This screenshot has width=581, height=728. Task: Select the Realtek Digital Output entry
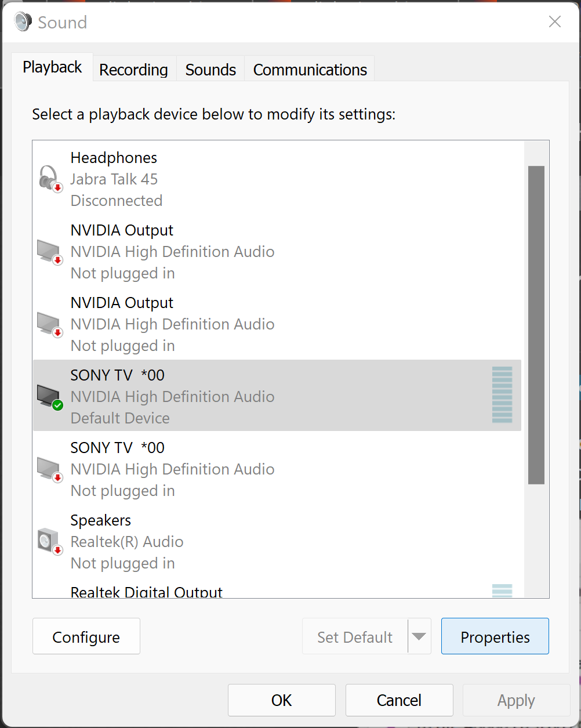pyautogui.click(x=277, y=591)
